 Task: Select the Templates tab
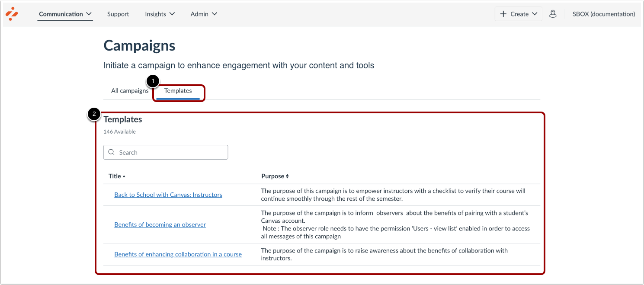(x=178, y=91)
